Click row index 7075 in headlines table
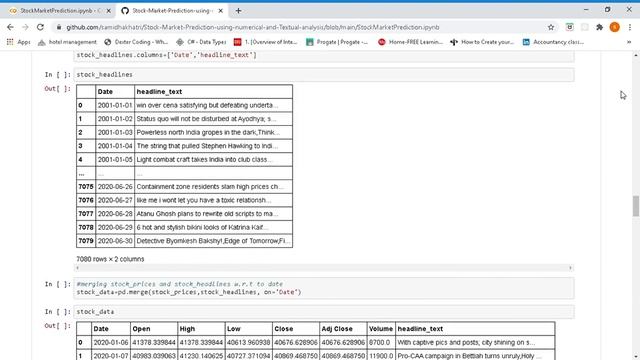Screen dimensions: 640x360 [86, 187]
